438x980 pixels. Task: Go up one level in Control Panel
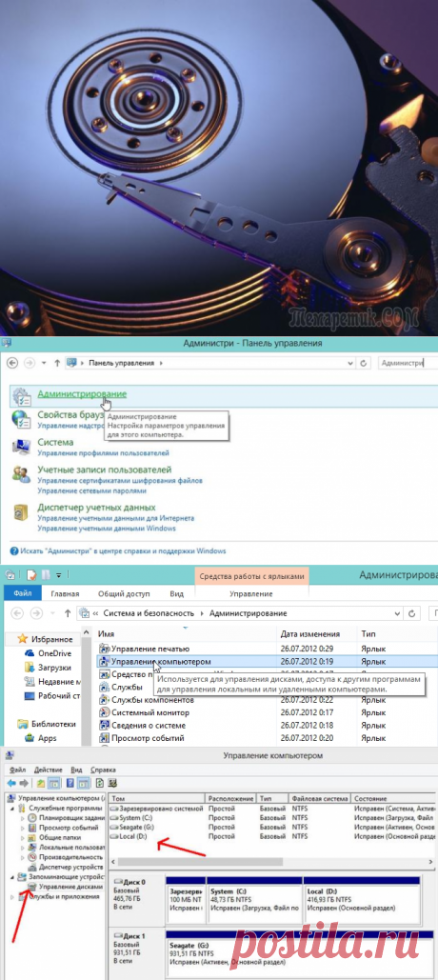click(x=57, y=363)
